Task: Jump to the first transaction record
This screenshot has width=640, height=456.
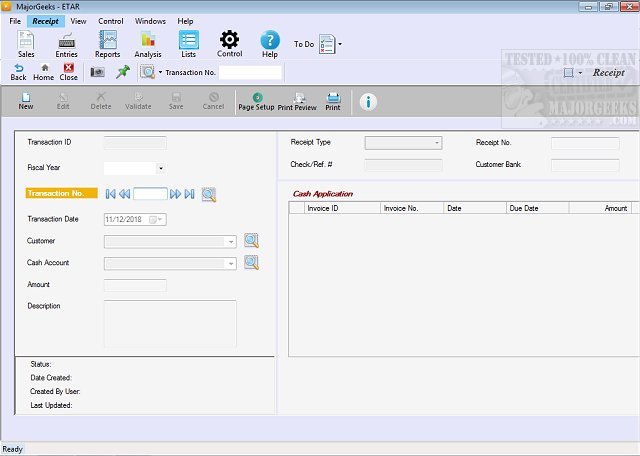Action: click(111, 194)
